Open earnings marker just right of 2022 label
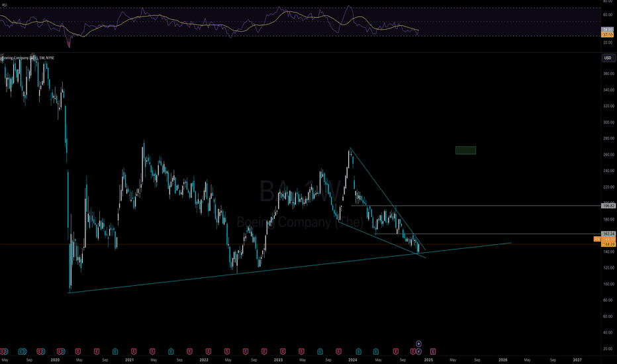 (x=208, y=351)
